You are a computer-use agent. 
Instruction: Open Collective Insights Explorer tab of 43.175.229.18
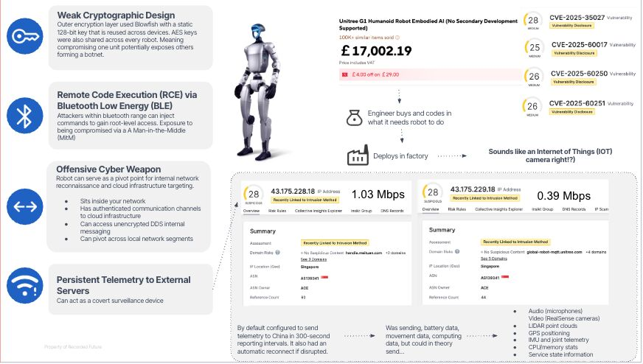[498, 209]
